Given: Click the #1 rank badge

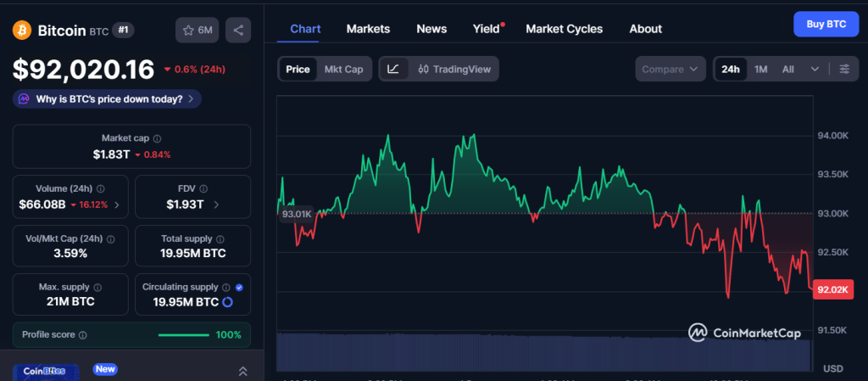Looking at the screenshot, I should pyautogui.click(x=123, y=30).
